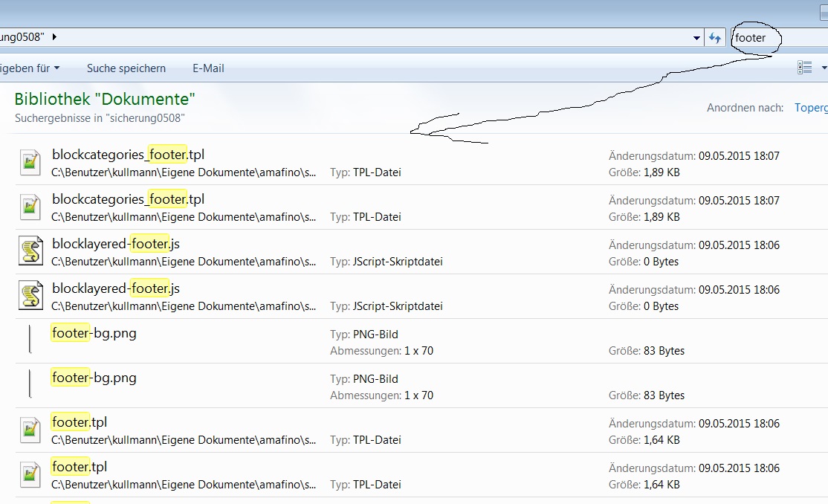Open the address bar history dropdown arrow
828x504 pixels.
point(696,38)
